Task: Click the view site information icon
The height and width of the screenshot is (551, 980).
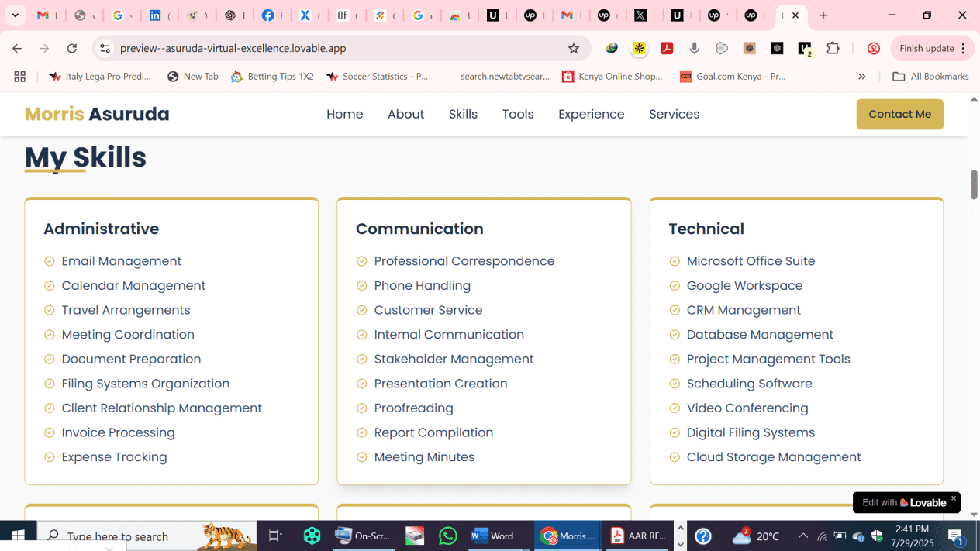Action: coord(105,48)
